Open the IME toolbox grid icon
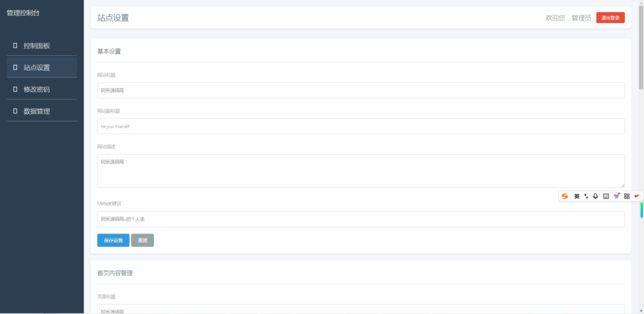The image size is (644, 314). (x=626, y=196)
